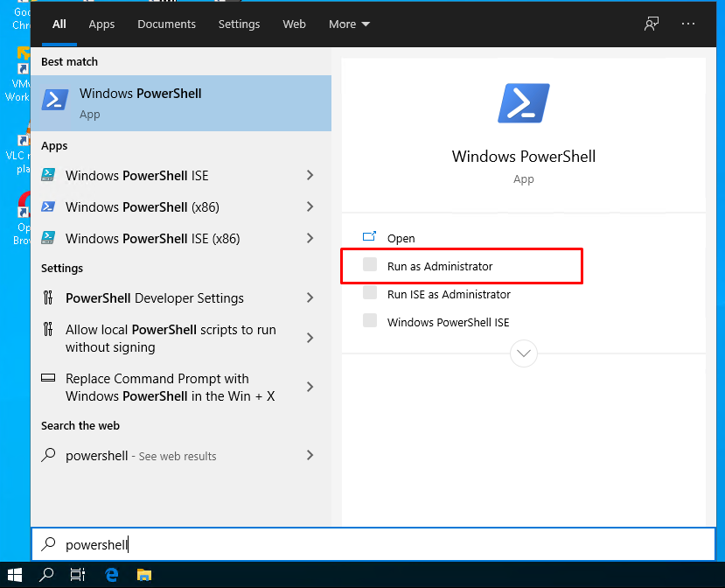This screenshot has width=725, height=588.
Task: Click the Replace Command Prompt setting icon
Action: point(48,378)
